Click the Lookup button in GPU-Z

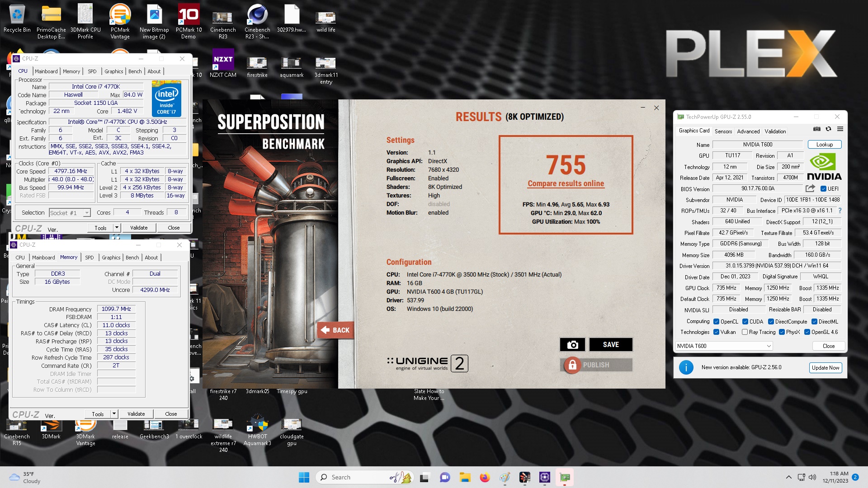point(825,145)
